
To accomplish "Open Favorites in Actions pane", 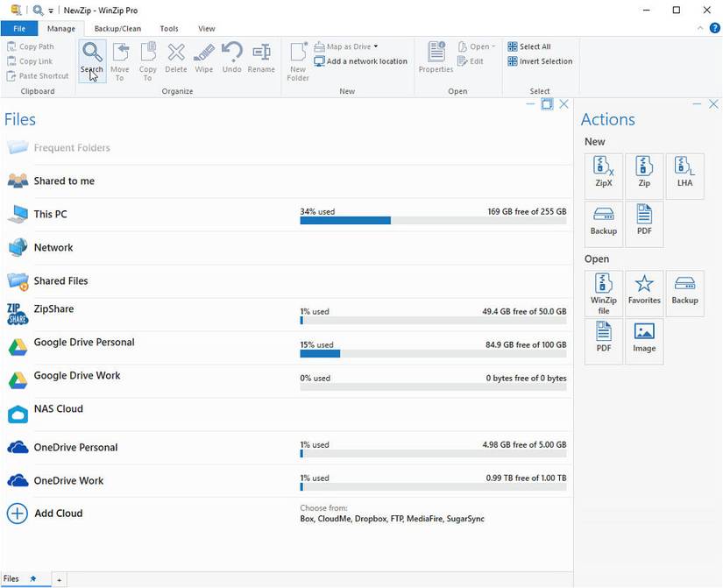I will pyautogui.click(x=644, y=294).
